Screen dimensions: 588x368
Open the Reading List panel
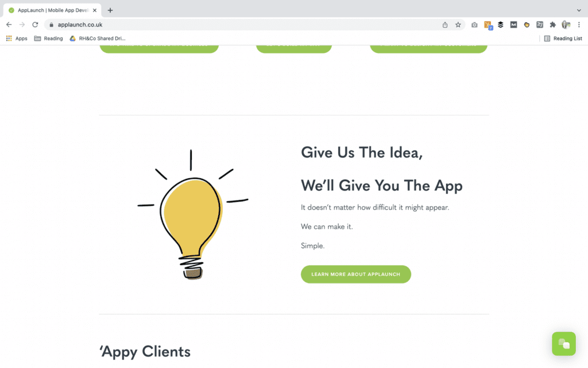(x=563, y=39)
